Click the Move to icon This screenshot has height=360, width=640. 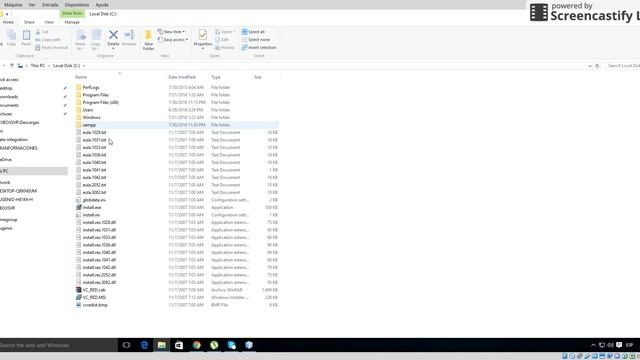point(80,40)
